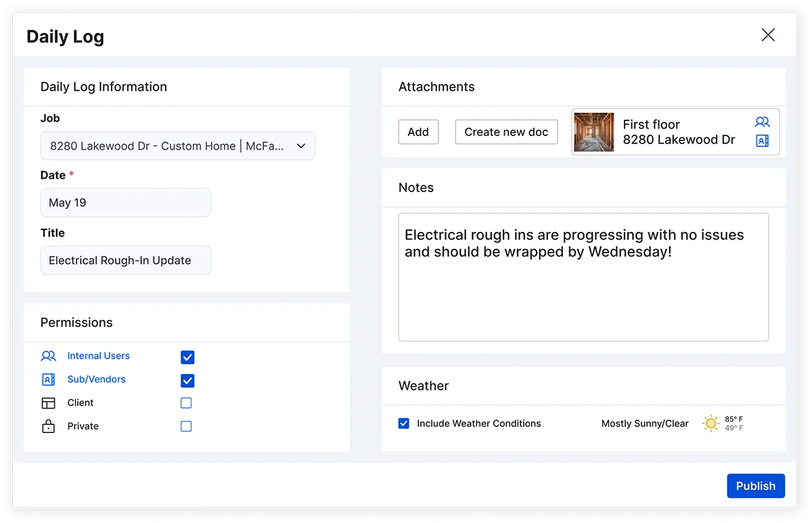This screenshot has width=812, height=523.
Task: Click inside the Notes text area
Action: tap(583, 277)
